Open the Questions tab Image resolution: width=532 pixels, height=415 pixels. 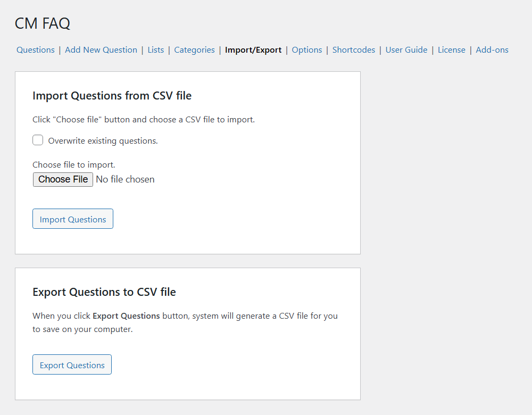tap(36, 50)
